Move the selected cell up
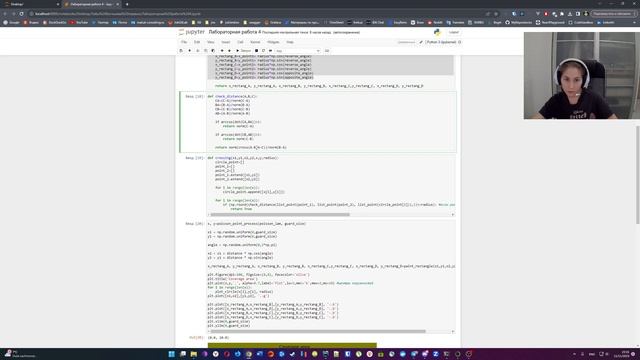The width and height of the screenshot is (640, 360). coord(222,51)
